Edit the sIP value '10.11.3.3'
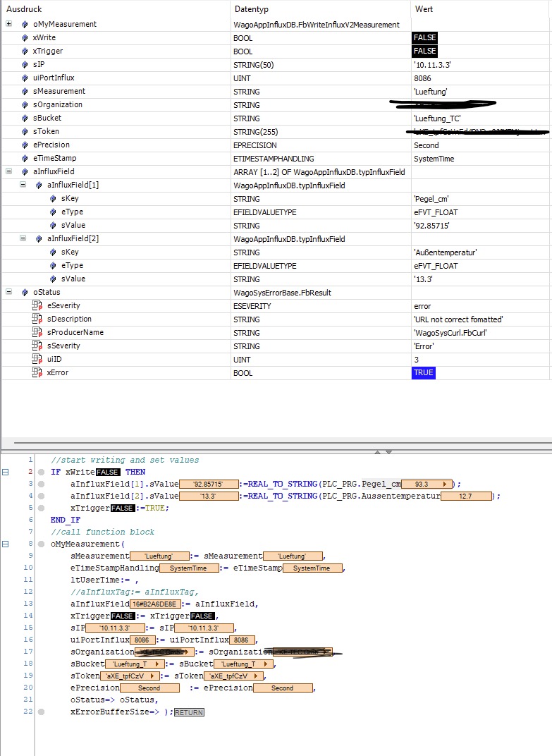Screen dimensions: 552x756 pyautogui.click(x=432, y=65)
